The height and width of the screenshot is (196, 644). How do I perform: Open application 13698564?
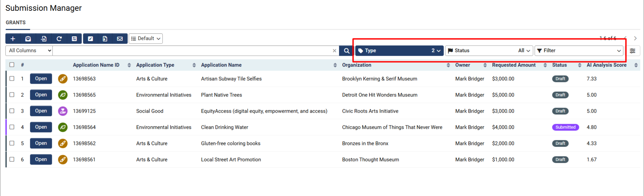(41, 127)
